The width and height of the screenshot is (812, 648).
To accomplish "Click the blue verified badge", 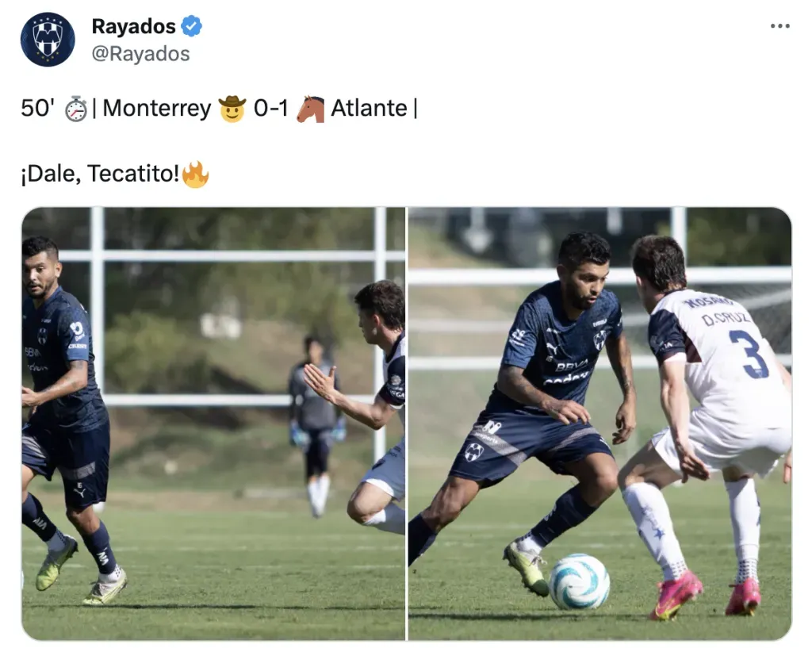I will pos(192,26).
